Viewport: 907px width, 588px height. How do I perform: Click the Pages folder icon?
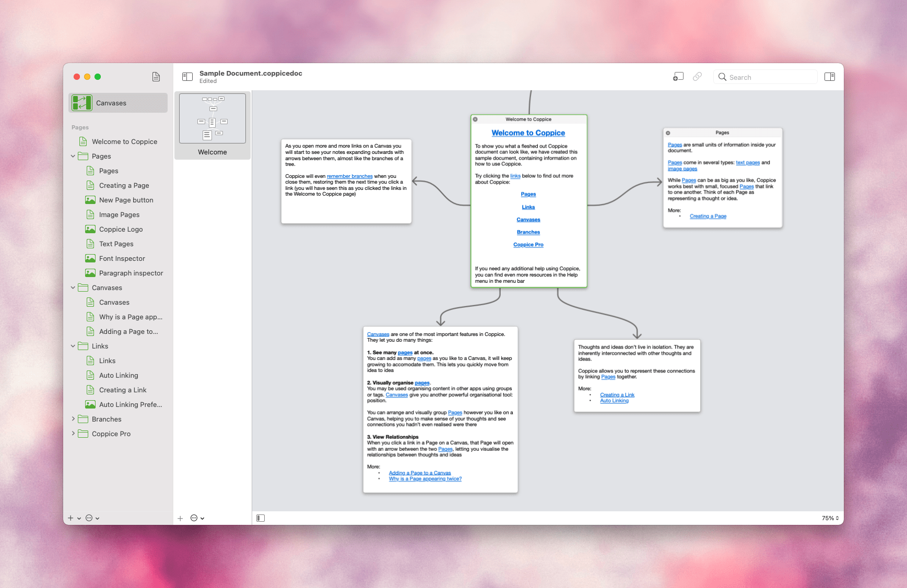[x=83, y=156]
